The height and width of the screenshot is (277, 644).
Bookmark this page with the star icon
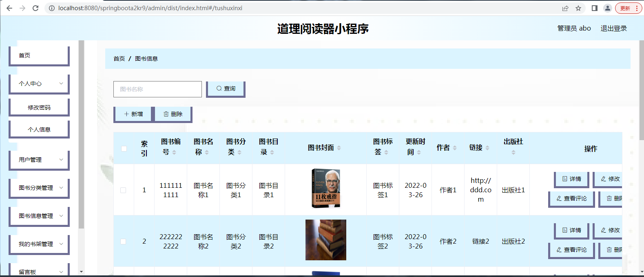pyautogui.click(x=578, y=8)
